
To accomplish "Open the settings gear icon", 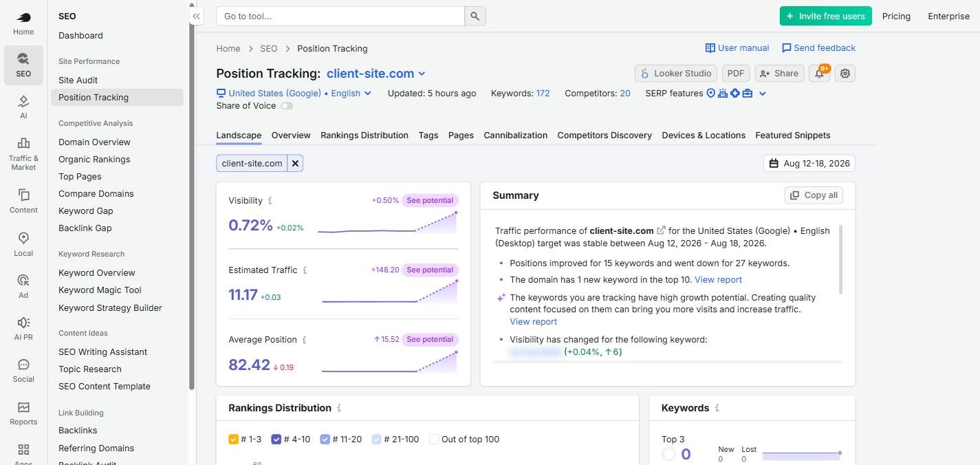I will pyautogui.click(x=845, y=73).
